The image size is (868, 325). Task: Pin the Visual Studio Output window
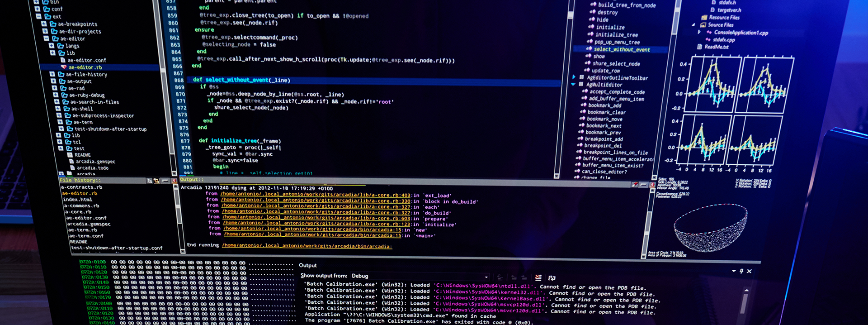[741, 271]
